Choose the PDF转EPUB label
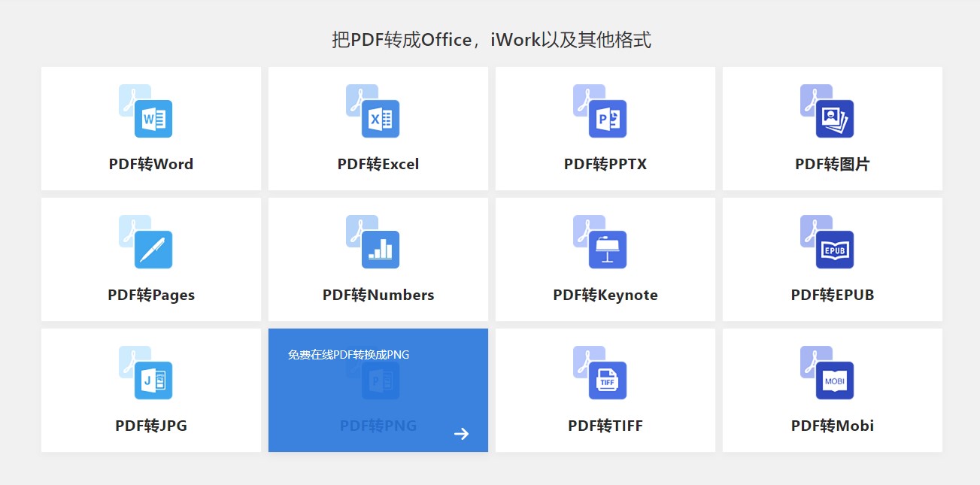The width and height of the screenshot is (980, 485). pos(833,295)
